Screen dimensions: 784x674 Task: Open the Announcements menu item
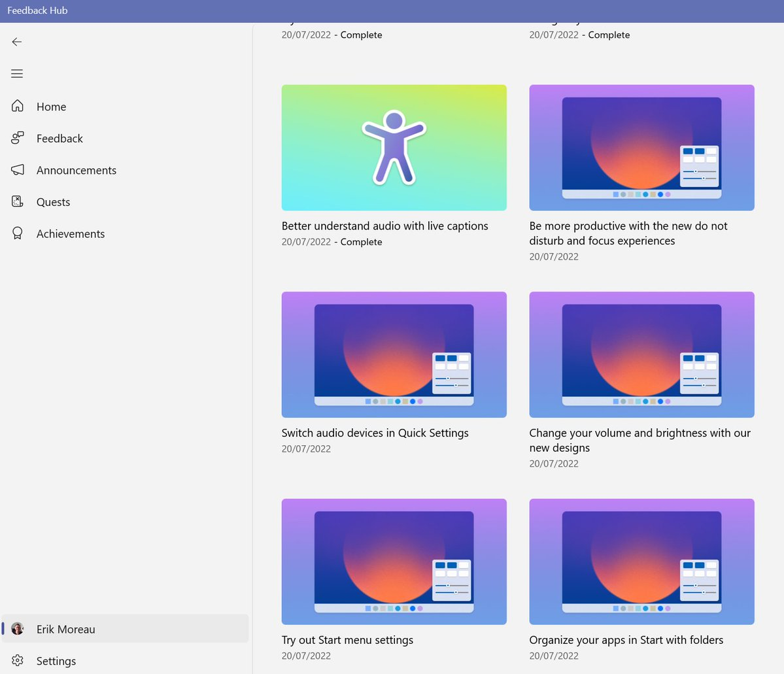(x=77, y=171)
